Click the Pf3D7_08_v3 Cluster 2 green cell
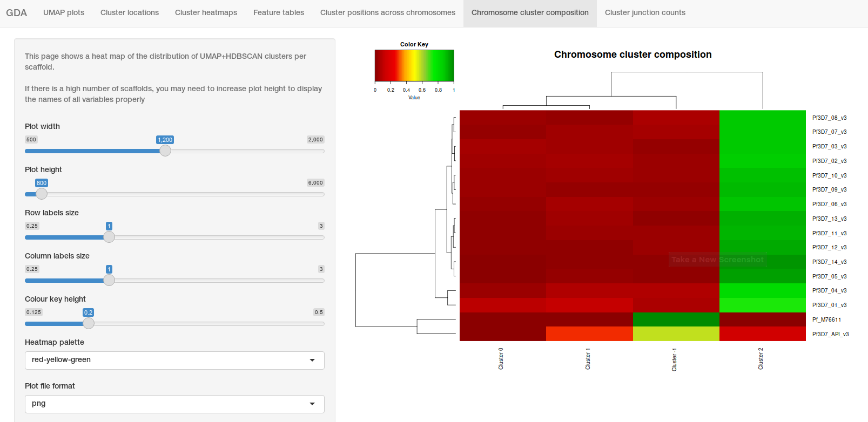Image resolution: width=868 pixels, height=422 pixels. 763,118
